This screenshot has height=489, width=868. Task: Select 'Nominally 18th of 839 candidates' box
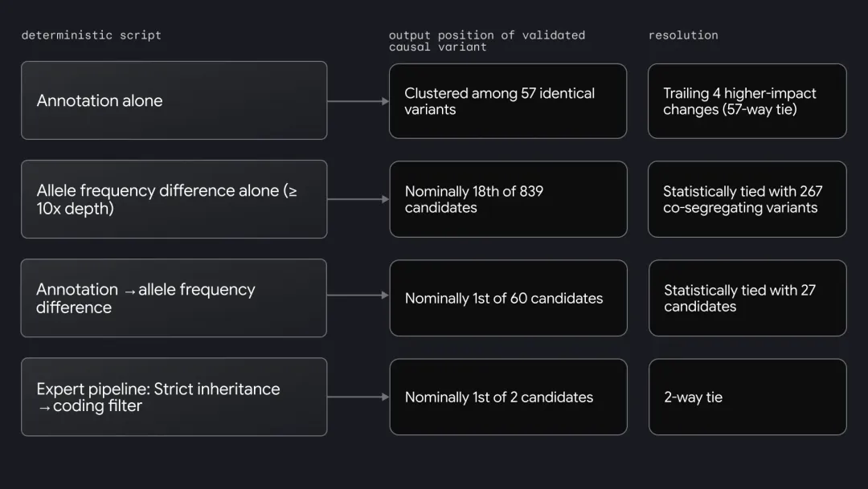508,199
